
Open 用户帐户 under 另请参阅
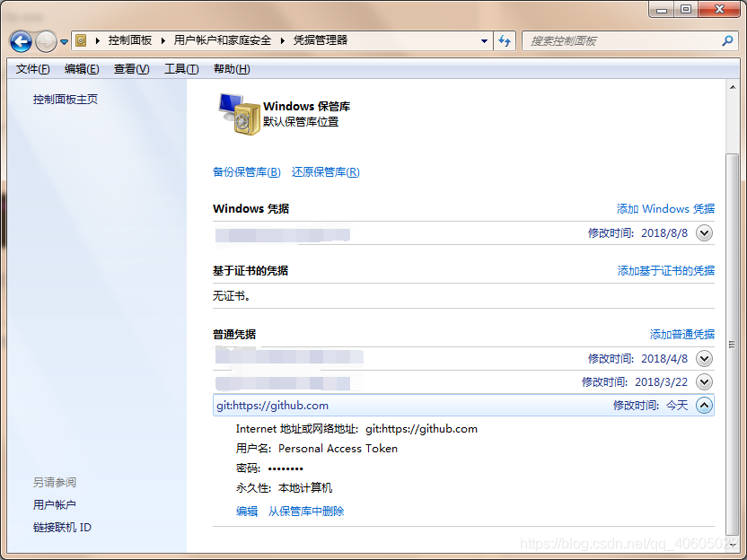coord(54,504)
